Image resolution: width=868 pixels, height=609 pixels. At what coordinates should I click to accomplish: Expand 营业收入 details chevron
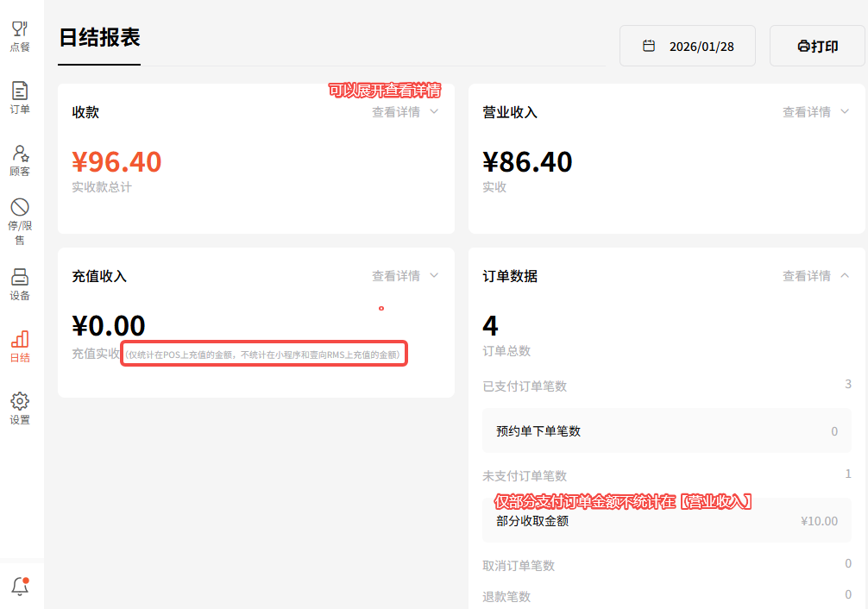845,112
